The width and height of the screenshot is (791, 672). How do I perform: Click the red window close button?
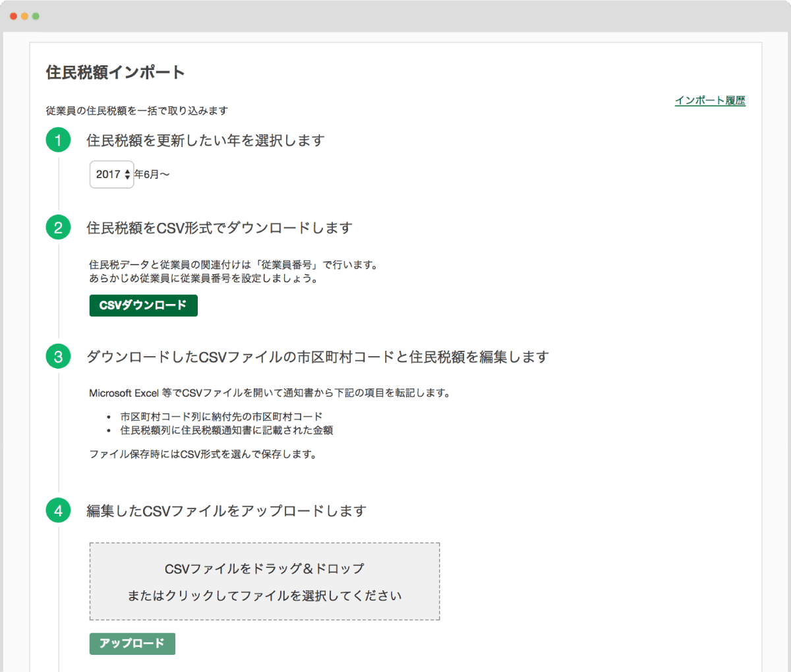[x=13, y=16]
